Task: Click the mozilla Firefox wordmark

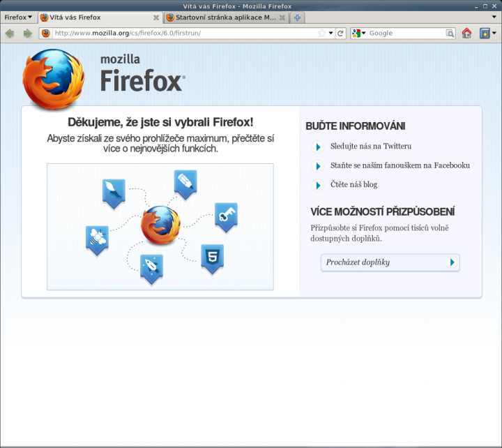Action: point(142,73)
